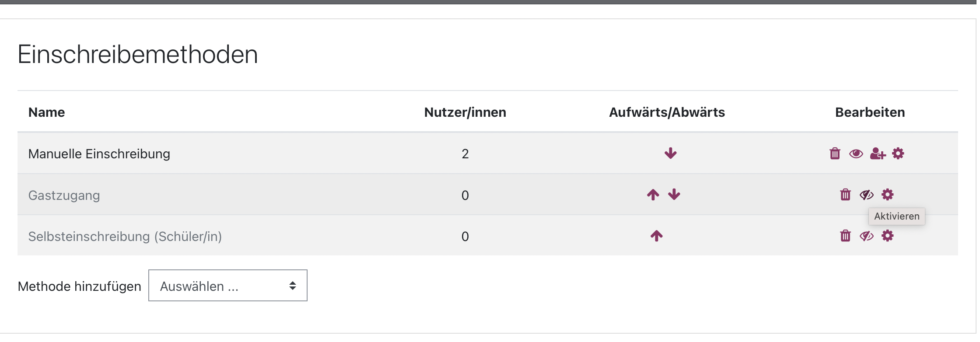Screen dimensions: 980x342
Task: Enrol users in Manuelle Einschreibung
Action: point(878,154)
